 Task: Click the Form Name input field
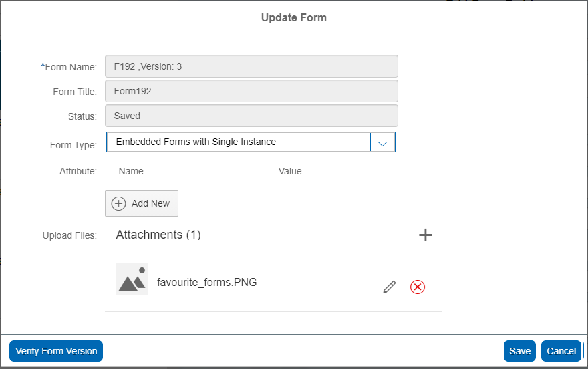pyautogui.click(x=251, y=66)
